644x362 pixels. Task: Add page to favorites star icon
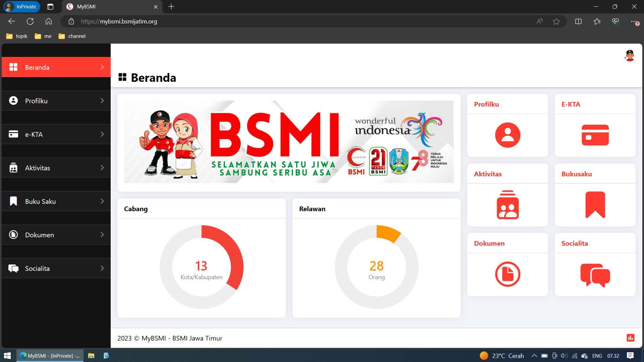[x=556, y=21]
